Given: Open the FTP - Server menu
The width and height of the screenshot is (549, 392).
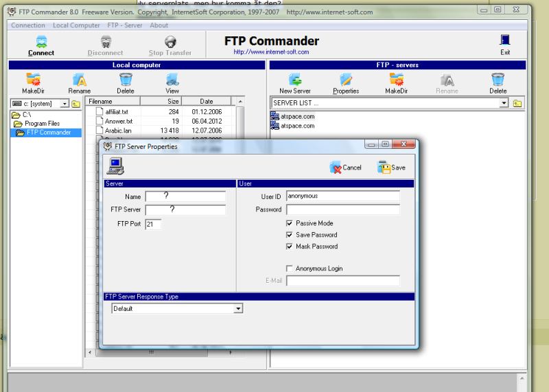Looking at the screenshot, I should point(125,25).
